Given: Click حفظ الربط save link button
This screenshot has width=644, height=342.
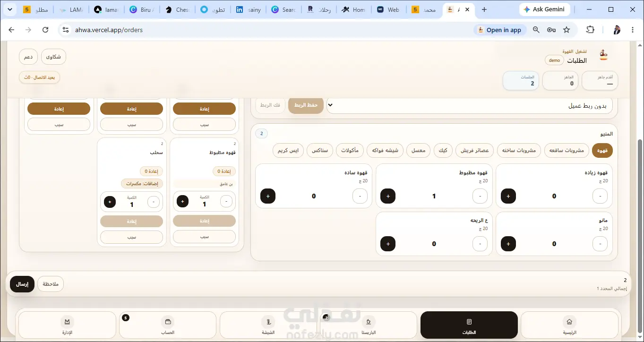Looking at the screenshot, I should tap(306, 105).
